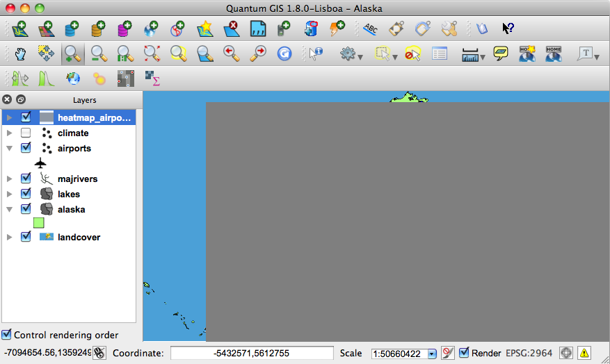Image resolution: width=610 pixels, height=364 pixels.
Task: Collapse the airports layer legend
Action: 9,148
